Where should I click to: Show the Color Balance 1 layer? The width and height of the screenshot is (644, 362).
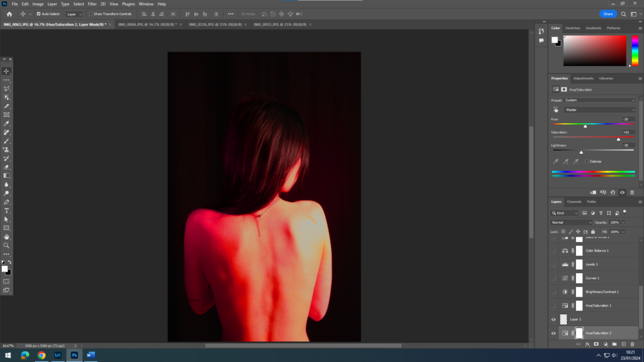click(x=553, y=250)
